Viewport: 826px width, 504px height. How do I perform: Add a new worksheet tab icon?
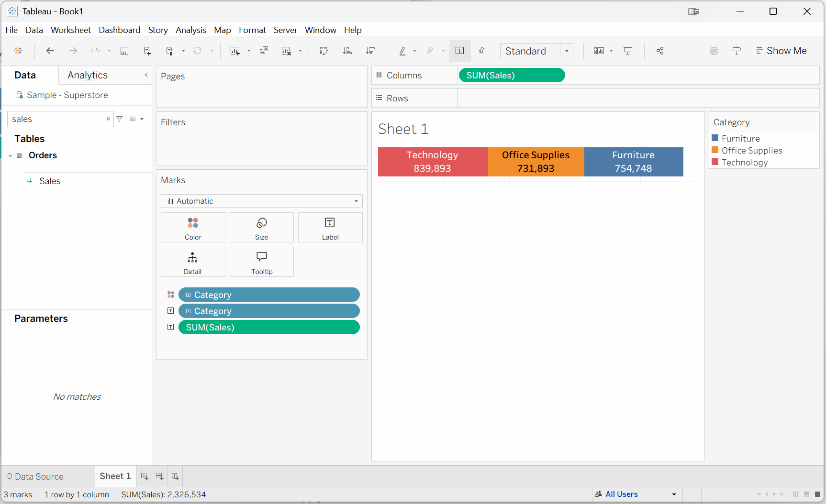click(145, 476)
